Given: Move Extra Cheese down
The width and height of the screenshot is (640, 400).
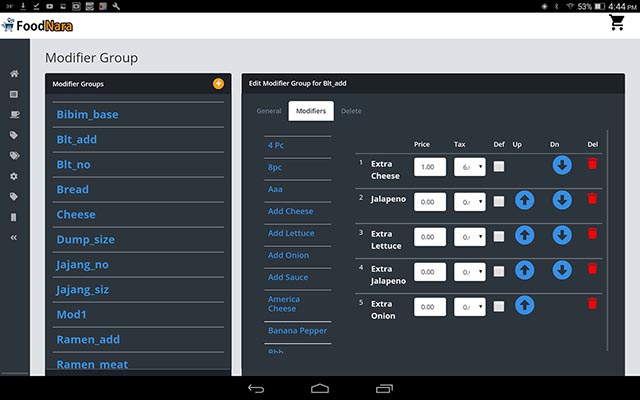Looking at the screenshot, I should tap(562, 165).
